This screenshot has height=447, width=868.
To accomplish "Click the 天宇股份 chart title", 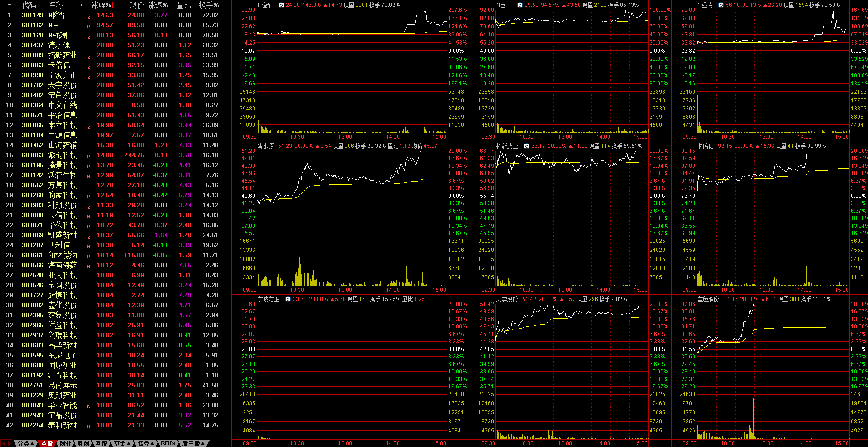I will click(507, 299).
